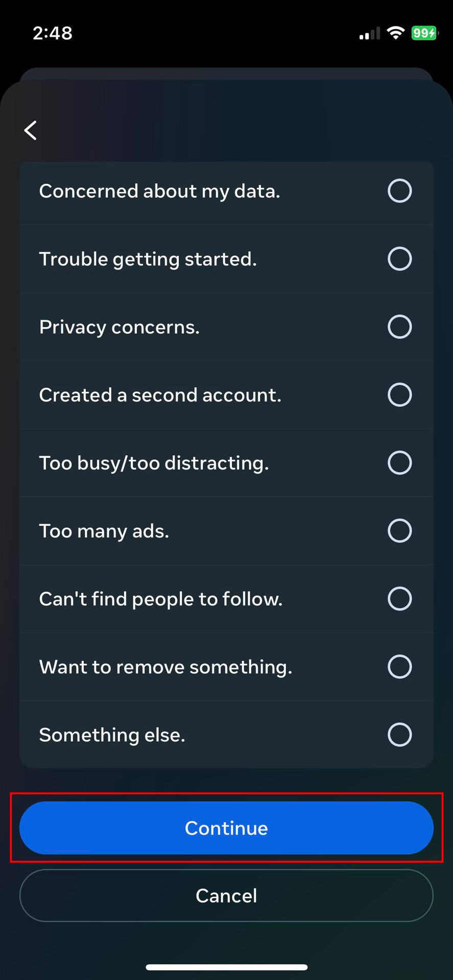Viewport: 453px width, 980px height.
Task: Tap the Wi-Fi status icon
Action: (395, 33)
